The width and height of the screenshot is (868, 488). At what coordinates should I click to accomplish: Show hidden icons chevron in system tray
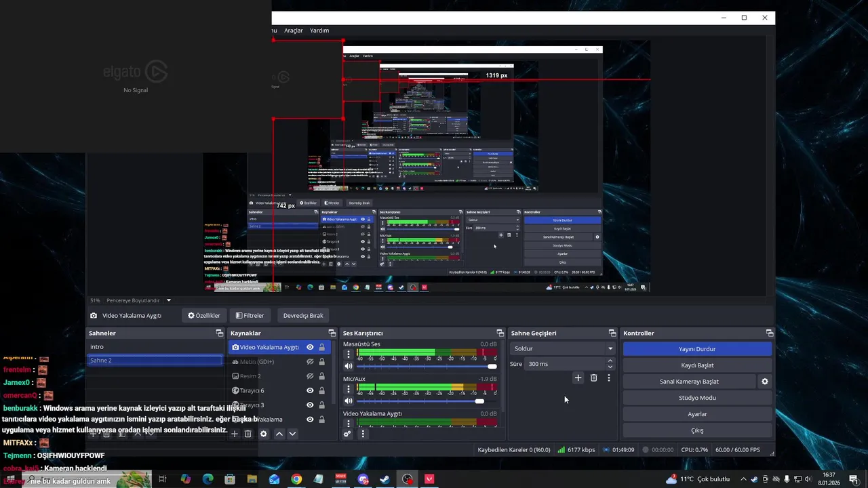click(x=743, y=479)
